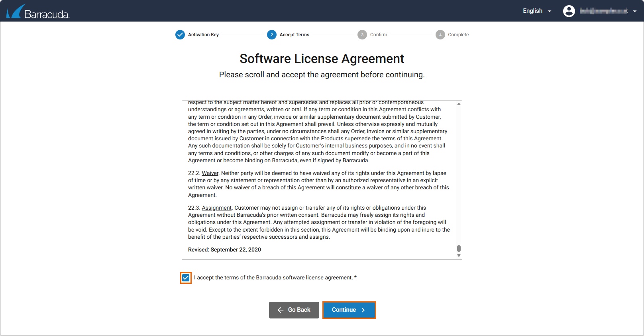The height and width of the screenshot is (336, 644).
Task: Click step 3 circle for Confirm
Action: pyautogui.click(x=362, y=35)
